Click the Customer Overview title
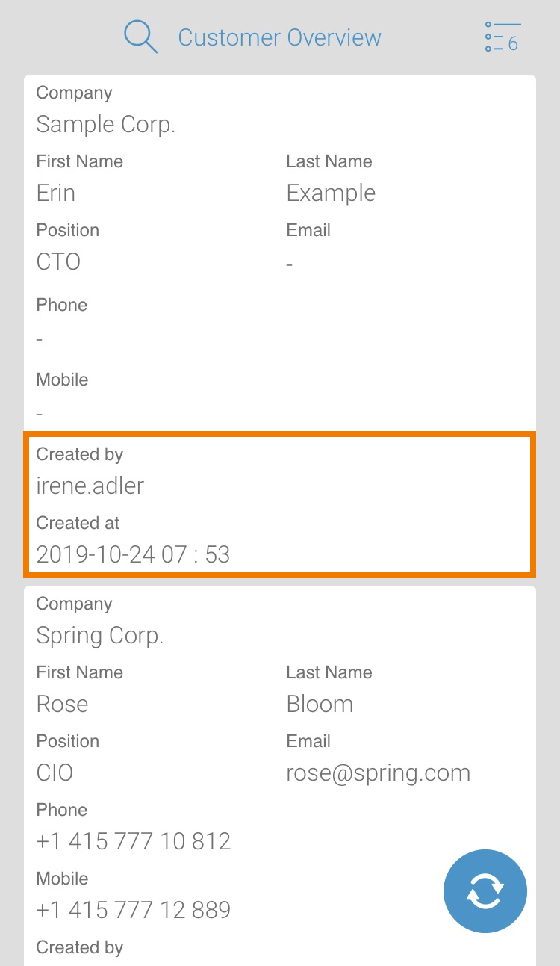 pyautogui.click(x=279, y=37)
